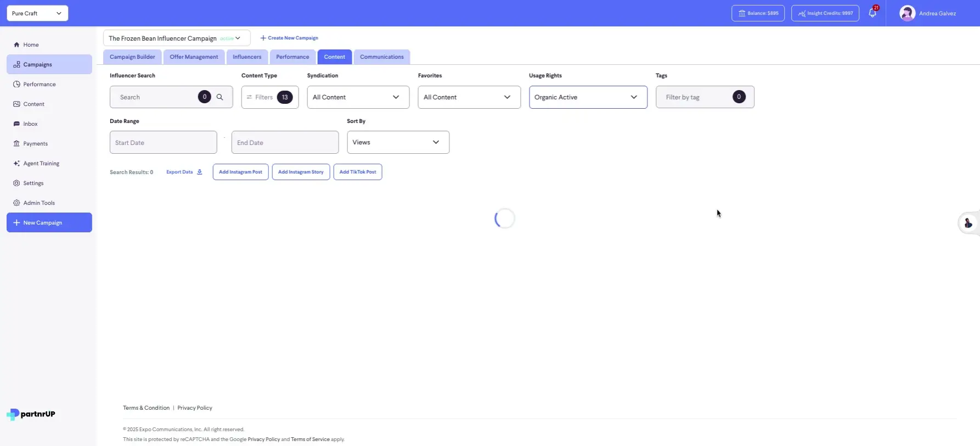Focus the End Date field
The width and height of the screenshot is (980, 446).
tap(285, 142)
